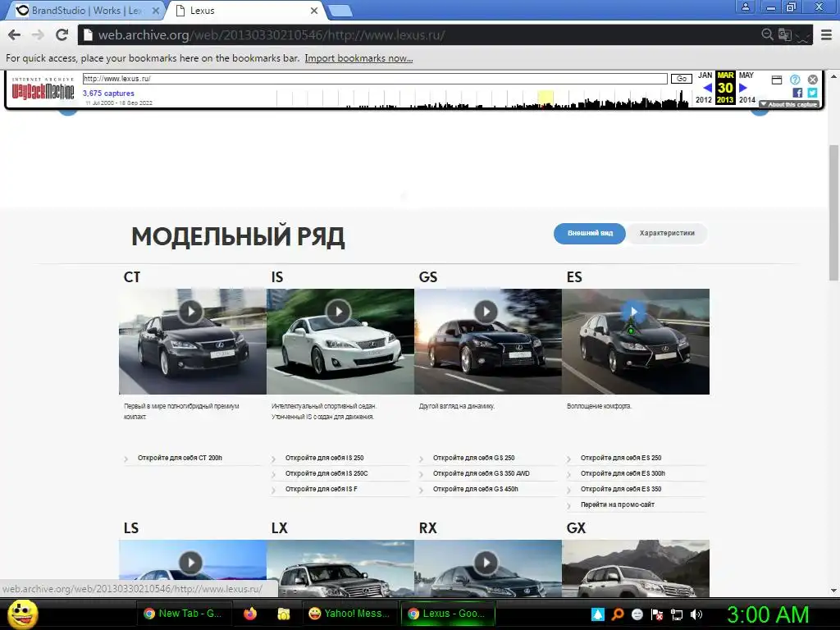Open Wayback Machine help question icon
Screen dimensions: 840x630
point(795,80)
